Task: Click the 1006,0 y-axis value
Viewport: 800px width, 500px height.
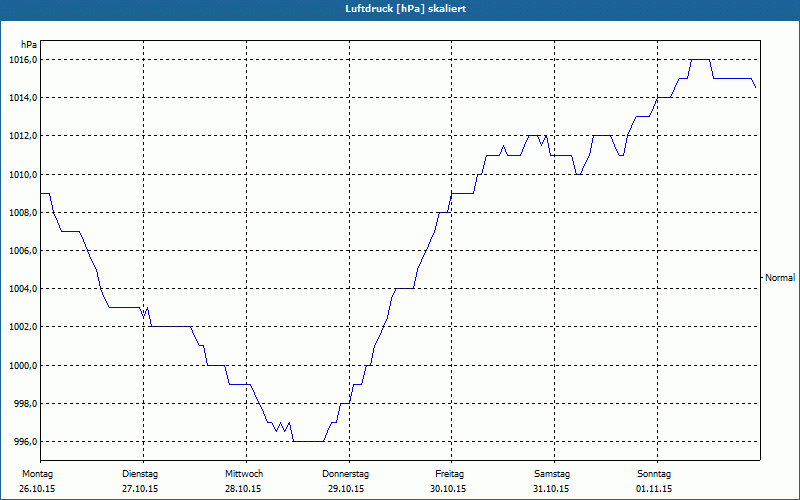Action: [23, 251]
